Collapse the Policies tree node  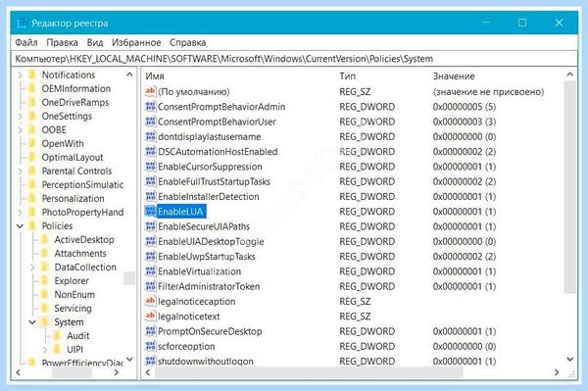coord(21,226)
